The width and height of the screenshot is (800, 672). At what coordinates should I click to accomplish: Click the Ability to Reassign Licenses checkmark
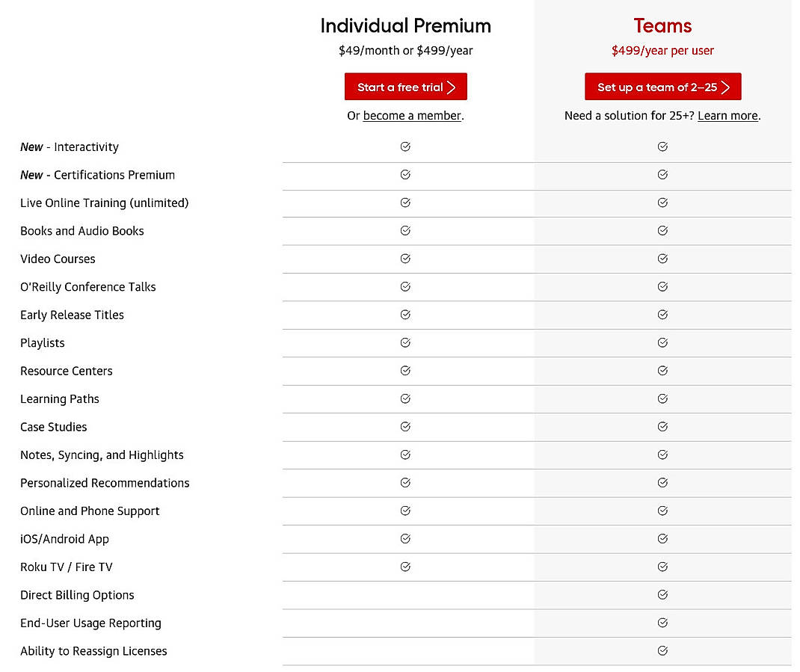pos(662,650)
